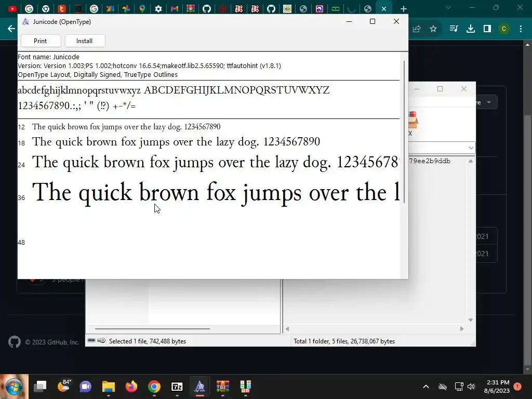Open the YouTube browser tab
Image resolution: width=532 pixels, height=399 pixels.
[x=12, y=9]
